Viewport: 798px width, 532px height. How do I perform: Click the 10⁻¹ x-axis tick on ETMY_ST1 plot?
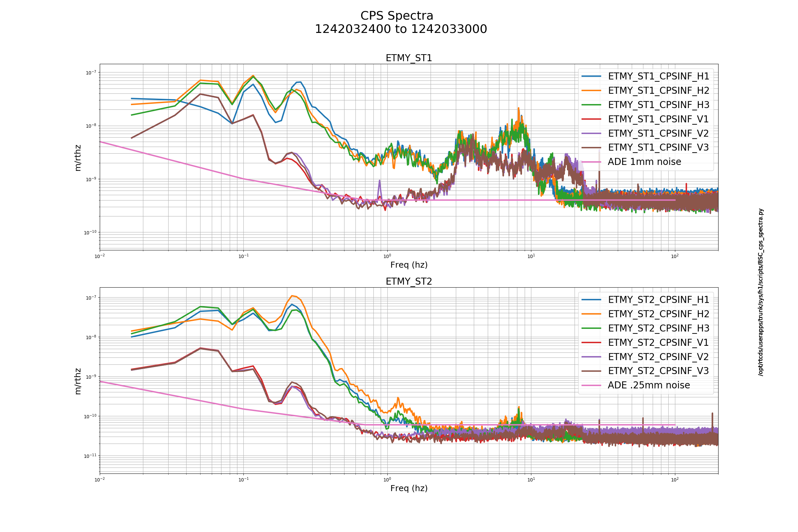[244, 256]
